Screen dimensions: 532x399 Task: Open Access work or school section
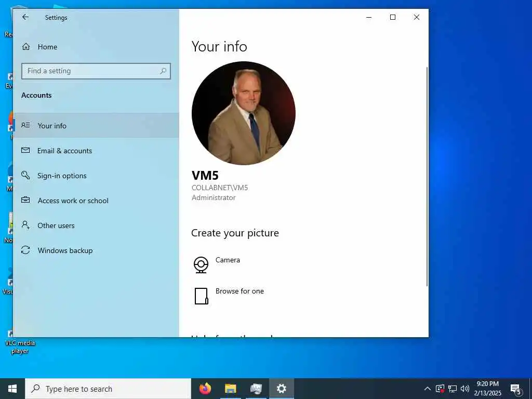(x=96, y=201)
